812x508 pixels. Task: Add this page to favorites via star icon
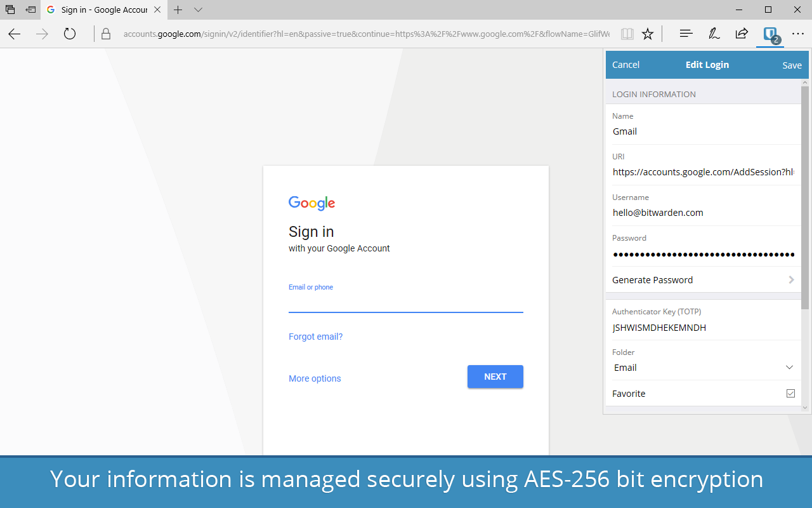[648, 34]
